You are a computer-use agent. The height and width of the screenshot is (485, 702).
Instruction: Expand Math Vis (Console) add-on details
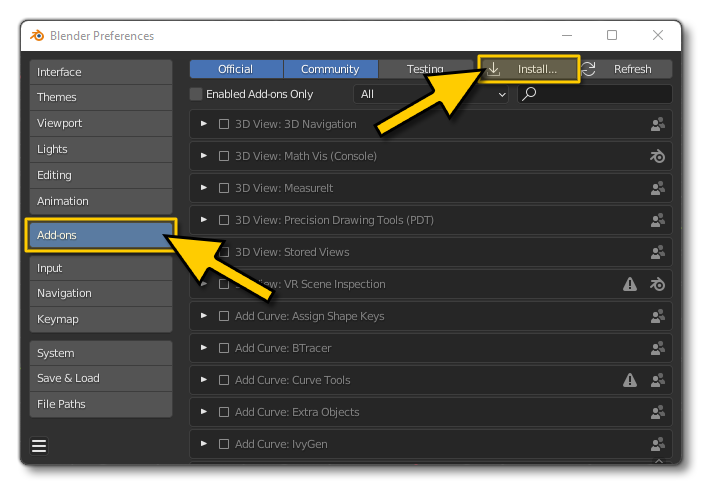point(204,155)
